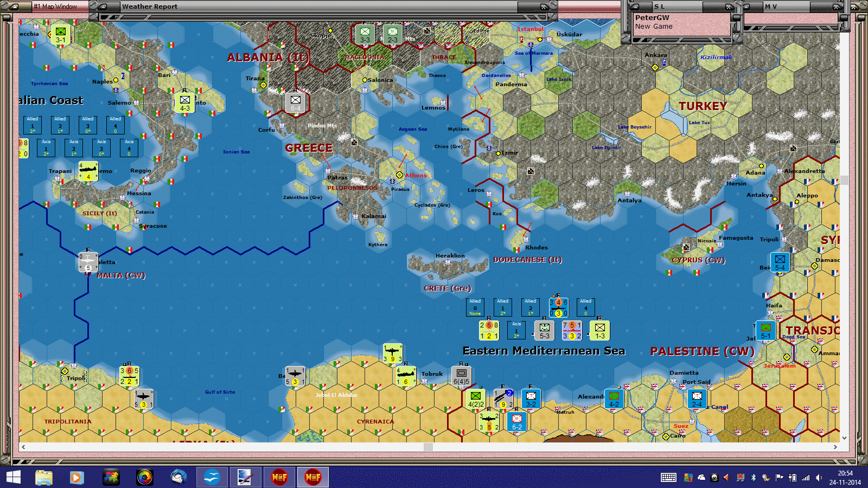Open the Windows Start menu

(x=13, y=477)
